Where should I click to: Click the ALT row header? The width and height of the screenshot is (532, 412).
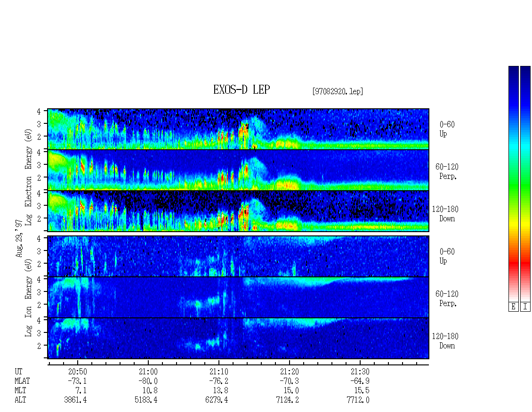pos(20,400)
